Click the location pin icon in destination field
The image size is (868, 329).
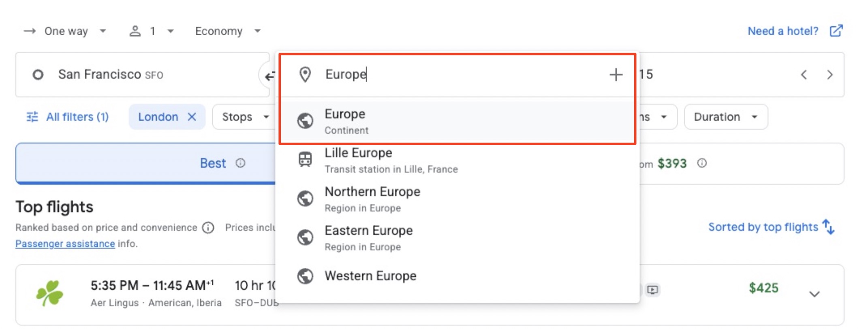305,75
